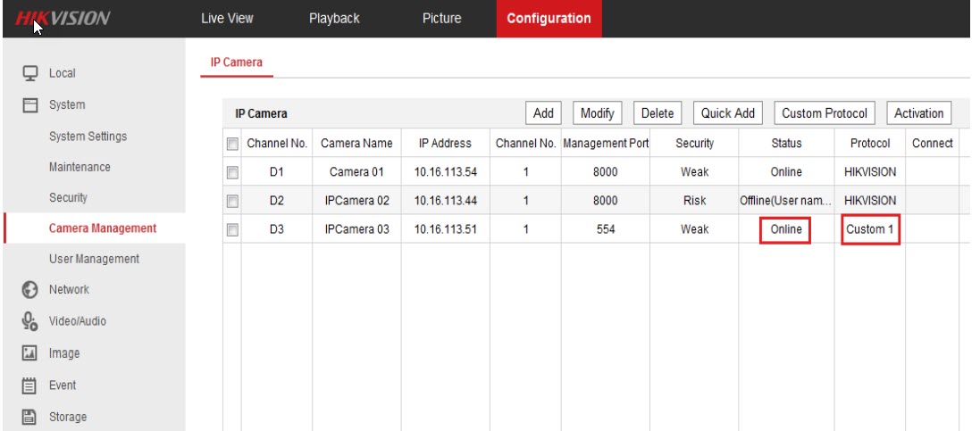This screenshot has height=431, width=980.
Task: Click the Storage disk icon
Action: (x=29, y=417)
